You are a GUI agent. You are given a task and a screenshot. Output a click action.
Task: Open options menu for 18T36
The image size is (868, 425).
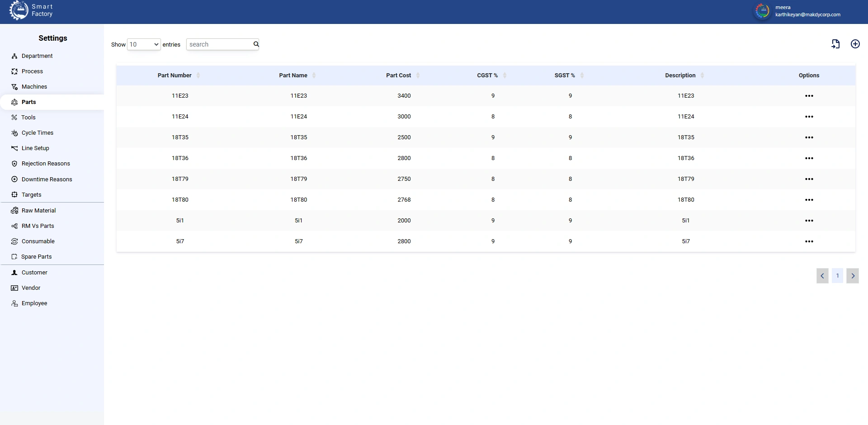(809, 158)
